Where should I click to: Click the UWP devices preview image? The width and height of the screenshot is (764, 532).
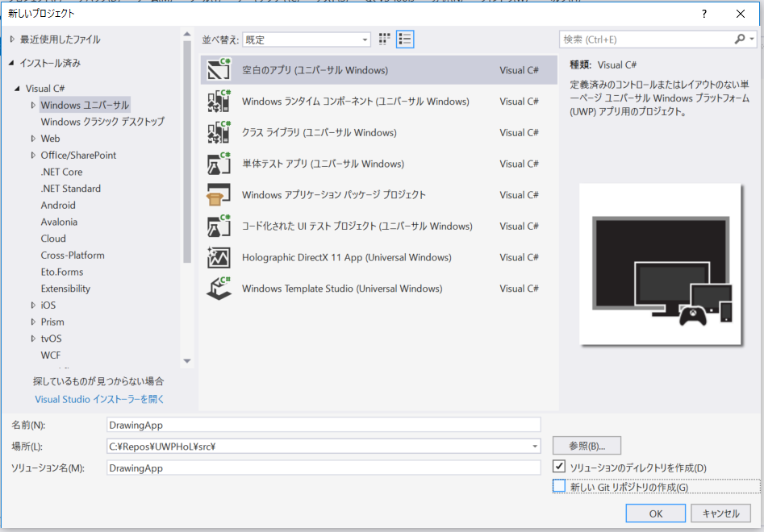(x=660, y=264)
